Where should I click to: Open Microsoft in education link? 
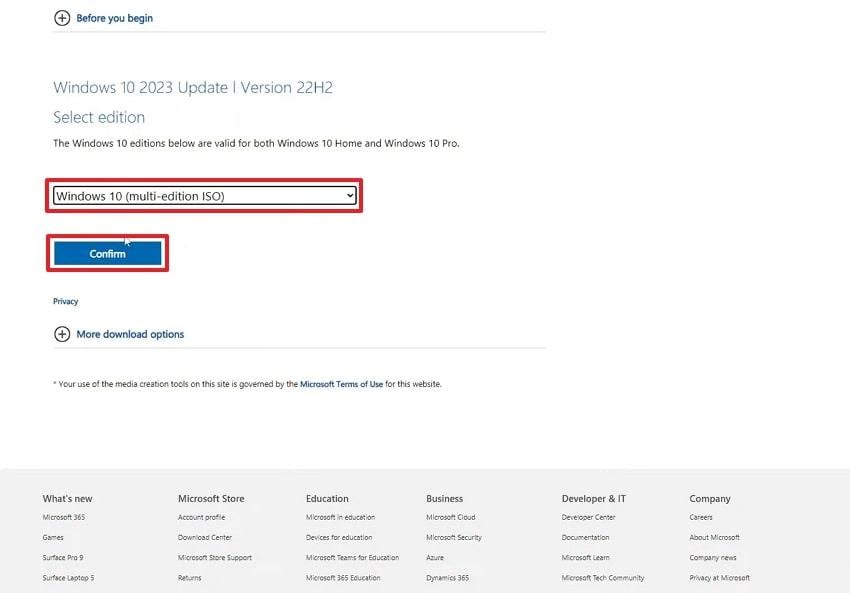point(340,517)
